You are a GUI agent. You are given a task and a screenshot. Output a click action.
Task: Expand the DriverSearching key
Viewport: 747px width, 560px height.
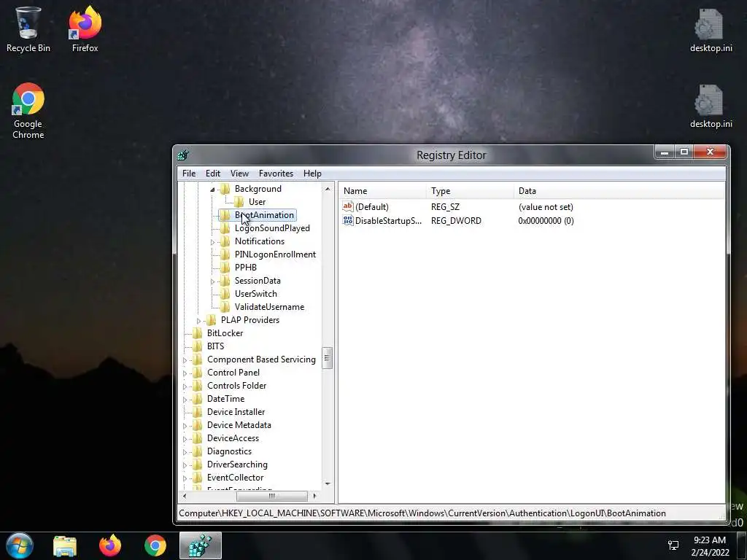[x=185, y=464]
